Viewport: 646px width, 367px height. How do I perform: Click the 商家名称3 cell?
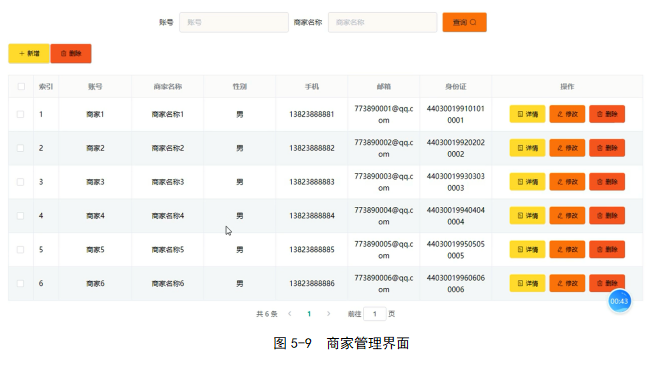167,182
